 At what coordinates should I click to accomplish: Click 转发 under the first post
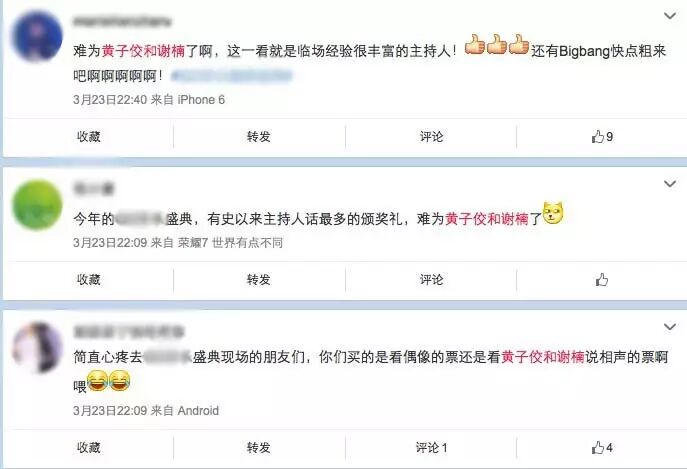pyautogui.click(x=259, y=137)
